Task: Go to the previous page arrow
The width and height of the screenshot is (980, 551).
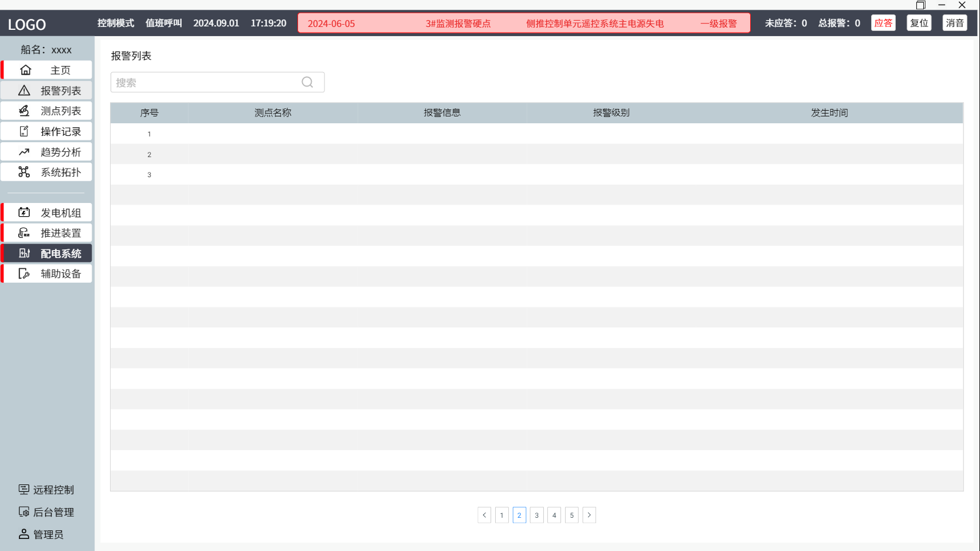Action: (484, 515)
